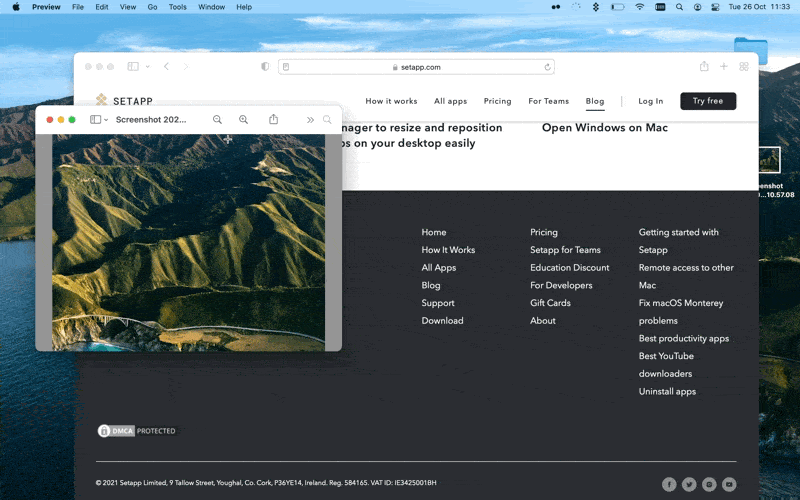Image resolution: width=800 pixels, height=500 pixels.
Task: Open Spotlight search in menu bar
Action: [679, 7]
